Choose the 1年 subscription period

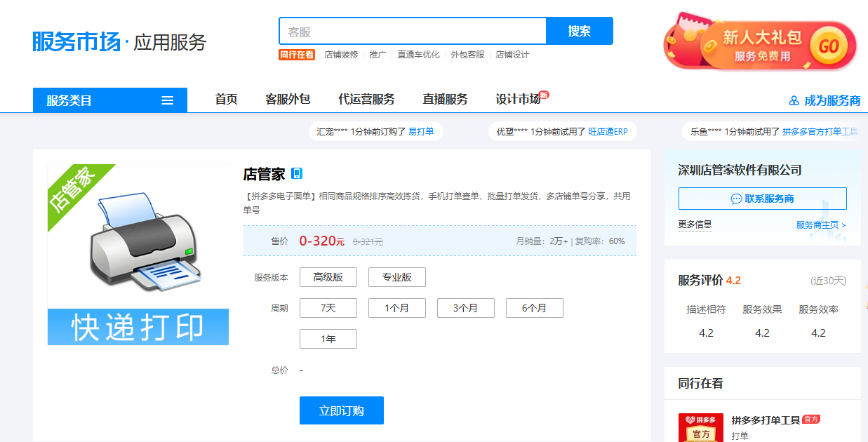(x=328, y=339)
